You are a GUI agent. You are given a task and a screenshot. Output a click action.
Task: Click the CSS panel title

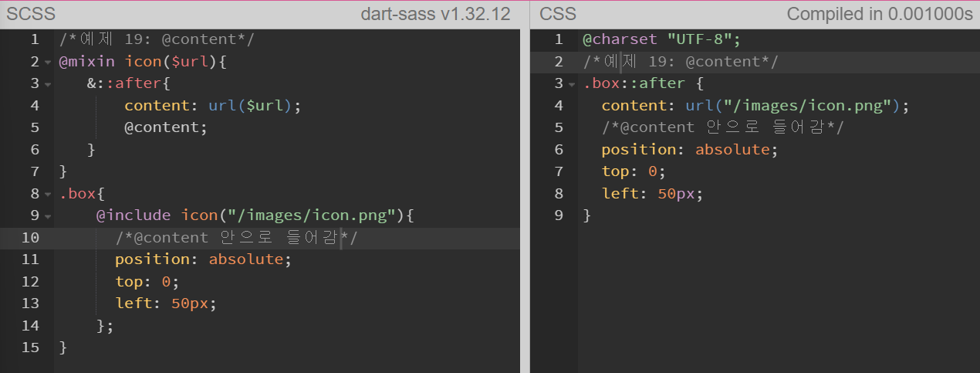(x=558, y=14)
